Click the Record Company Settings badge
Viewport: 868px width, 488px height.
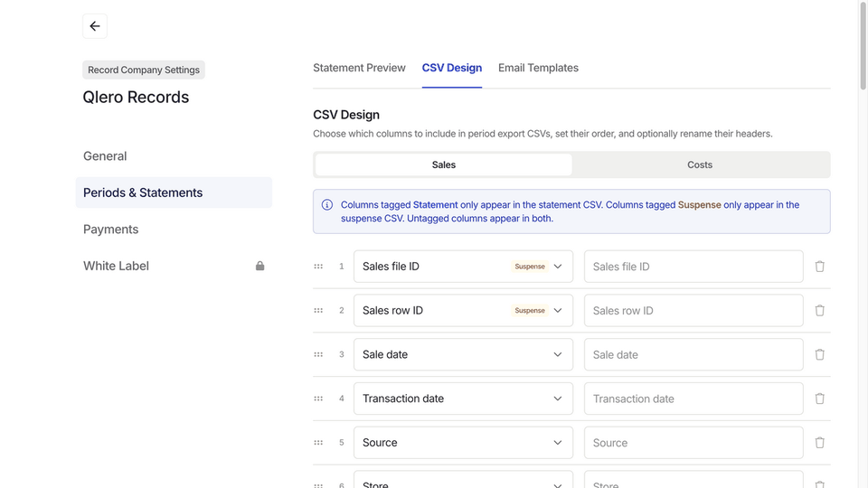click(x=144, y=70)
